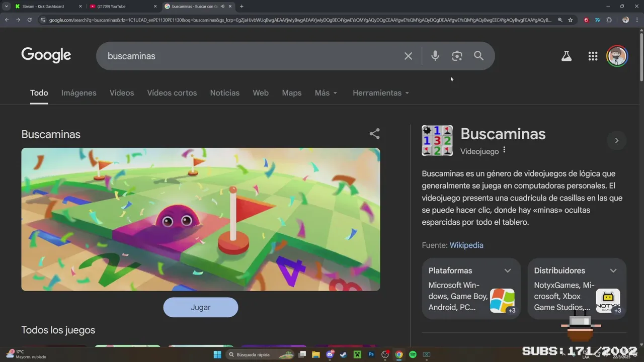644x362 pixels.
Task: Select the Noticias results tab
Action: (x=225, y=93)
